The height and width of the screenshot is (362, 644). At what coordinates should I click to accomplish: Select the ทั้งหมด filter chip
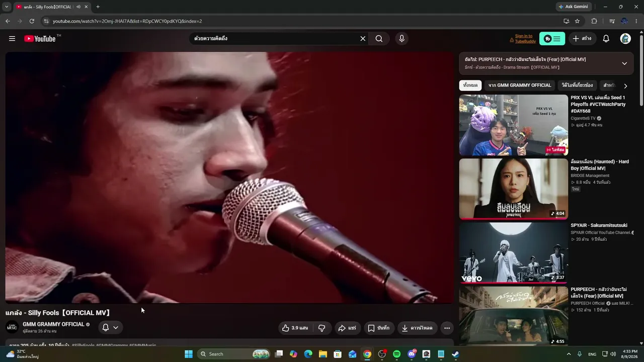click(470, 85)
